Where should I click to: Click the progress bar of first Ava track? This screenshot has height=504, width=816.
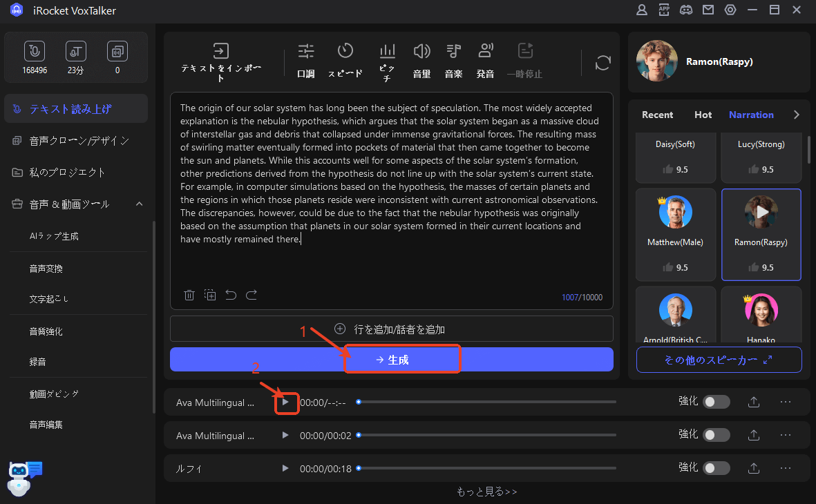coord(486,402)
